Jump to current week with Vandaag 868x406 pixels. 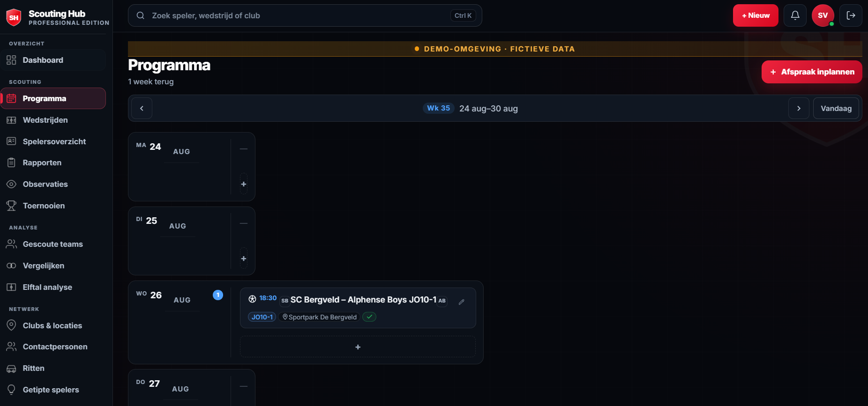(x=836, y=108)
